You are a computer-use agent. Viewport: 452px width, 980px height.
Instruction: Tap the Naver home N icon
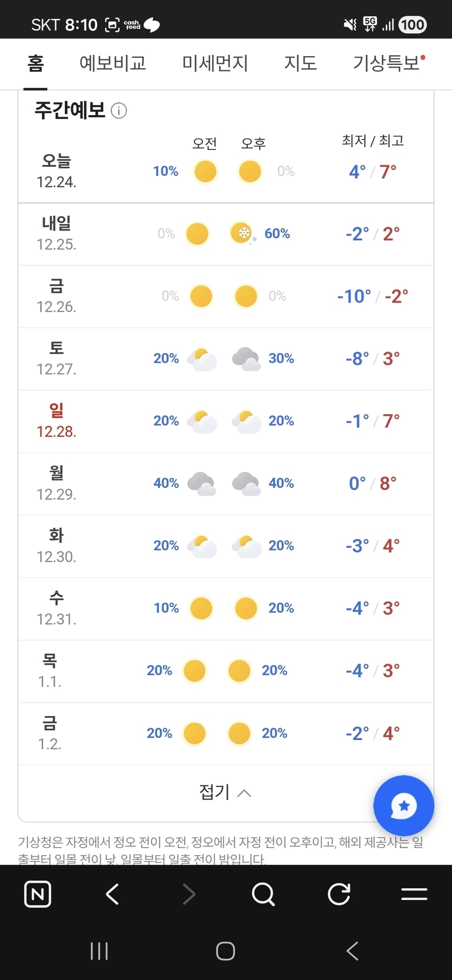tap(38, 894)
